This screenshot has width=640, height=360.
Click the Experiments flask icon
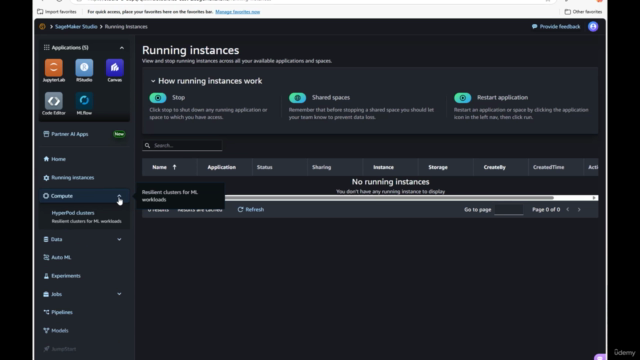pyautogui.click(x=46, y=276)
